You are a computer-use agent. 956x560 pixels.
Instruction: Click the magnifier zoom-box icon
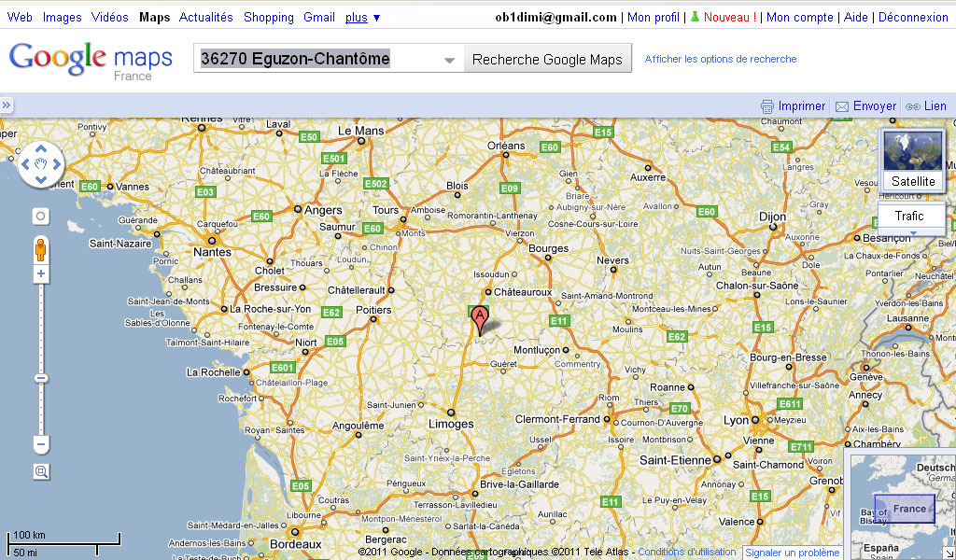click(x=41, y=472)
